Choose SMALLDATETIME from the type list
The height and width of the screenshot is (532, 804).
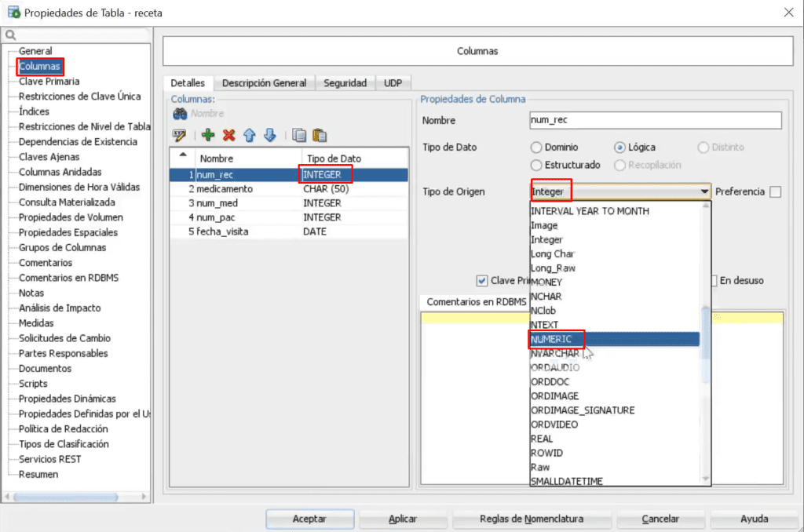click(614, 481)
